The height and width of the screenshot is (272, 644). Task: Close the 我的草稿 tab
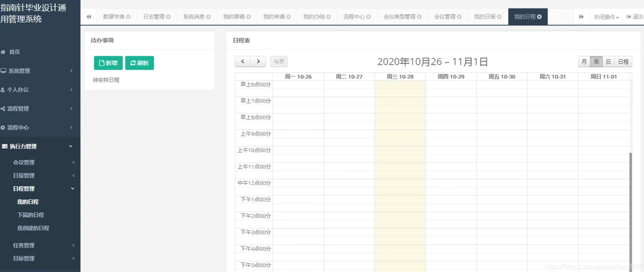pyautogui.click(x=248, y=17)
